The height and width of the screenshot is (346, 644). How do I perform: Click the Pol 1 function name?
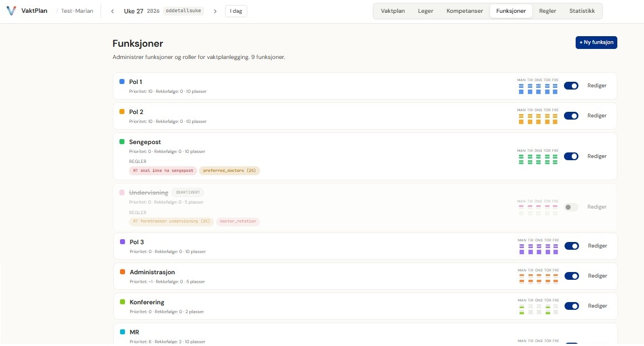[136, 82]
